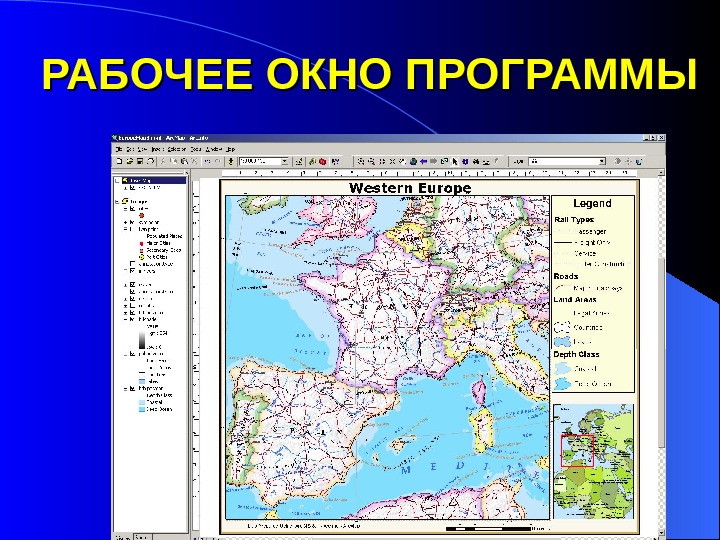Viewport: 720px width, 540px height.
Task: Go forward with gray right arrow icon
Action: click(x=433, y=161)
